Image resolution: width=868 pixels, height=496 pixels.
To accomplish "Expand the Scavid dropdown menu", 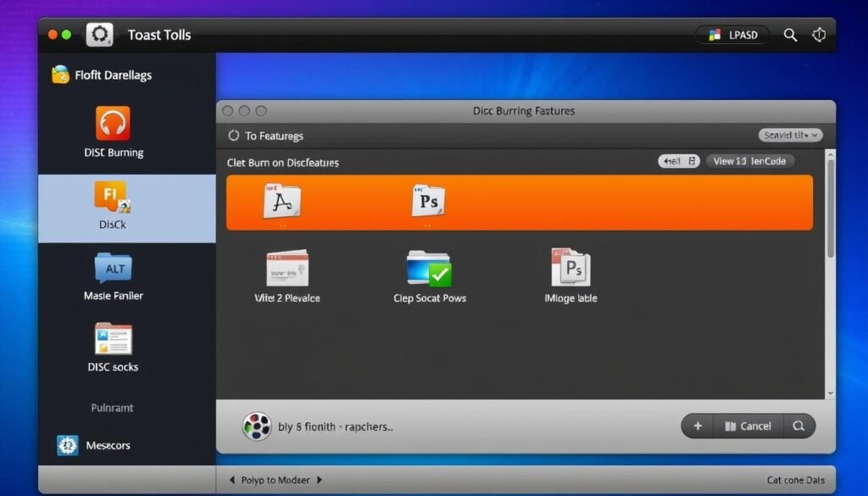I will tap(789, 135).
